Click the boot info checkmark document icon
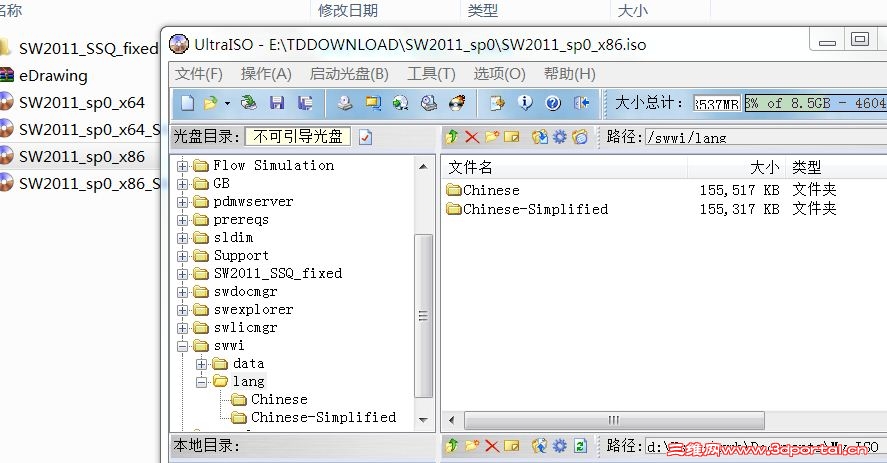Screen dimensions: 887x463 [365, 137]
